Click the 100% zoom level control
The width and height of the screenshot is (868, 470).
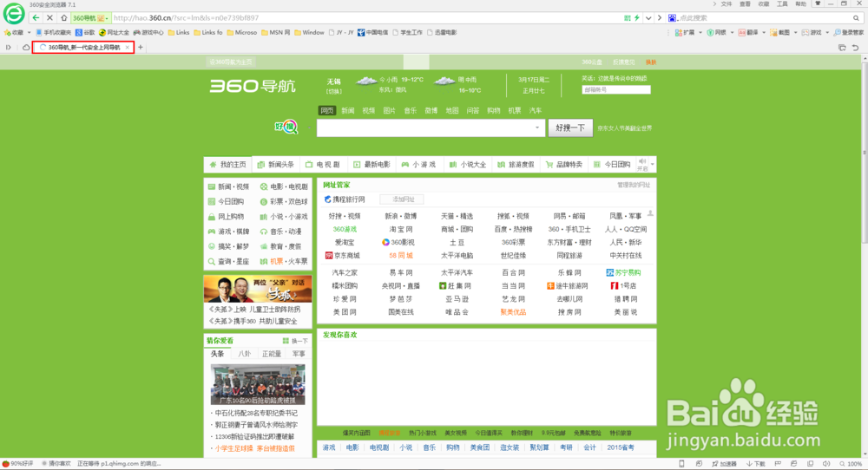852,464
